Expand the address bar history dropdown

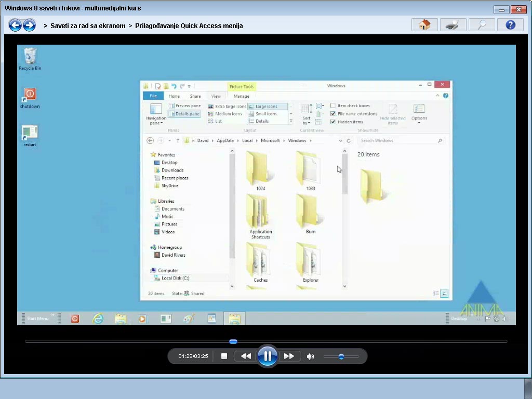[x=340, y=140]
